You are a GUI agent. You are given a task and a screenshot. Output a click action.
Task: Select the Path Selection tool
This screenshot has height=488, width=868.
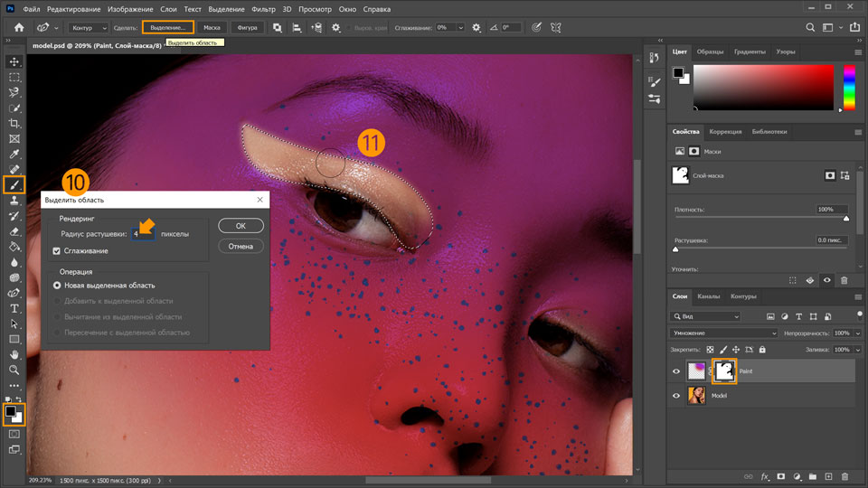pyautogui.click(x=14, y=324)
